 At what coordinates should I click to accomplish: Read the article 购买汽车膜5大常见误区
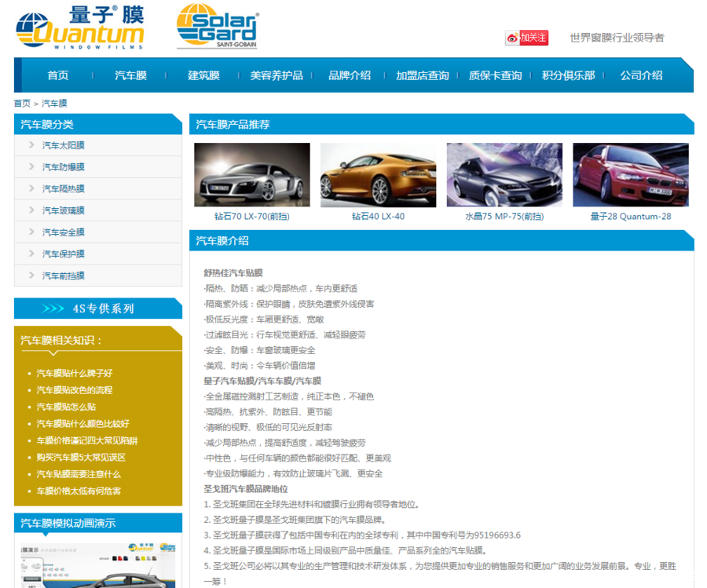[x=81, y=458]
